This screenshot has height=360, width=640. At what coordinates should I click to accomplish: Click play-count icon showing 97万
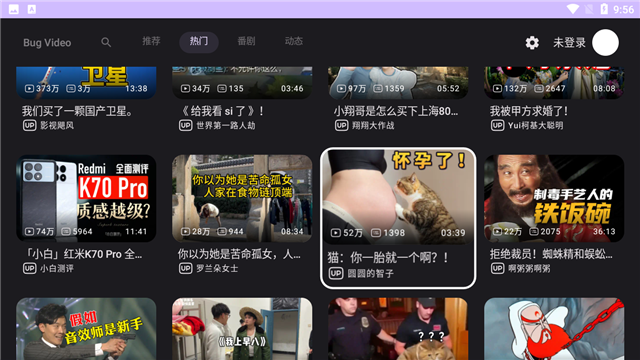click(341, 88)
